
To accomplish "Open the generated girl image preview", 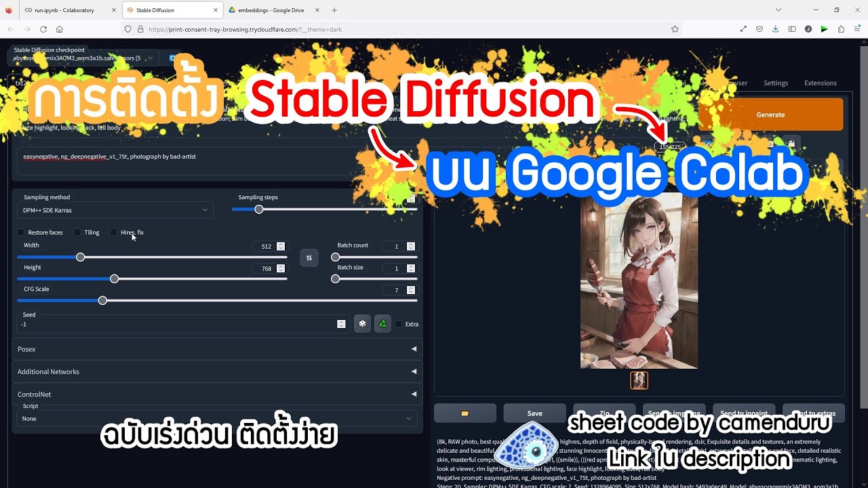I will pos(639,281).
